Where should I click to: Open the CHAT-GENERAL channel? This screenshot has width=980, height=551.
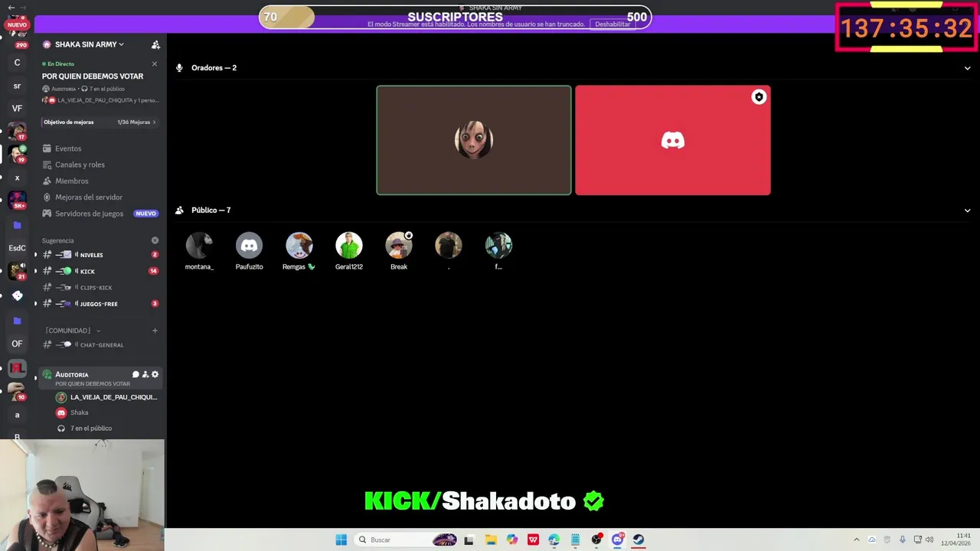pos(100,344)
